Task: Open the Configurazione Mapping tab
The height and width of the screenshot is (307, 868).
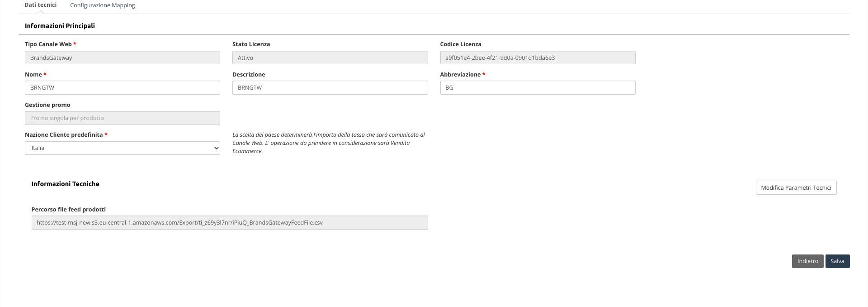Action: pyautogui.click(x=103, y=5)
